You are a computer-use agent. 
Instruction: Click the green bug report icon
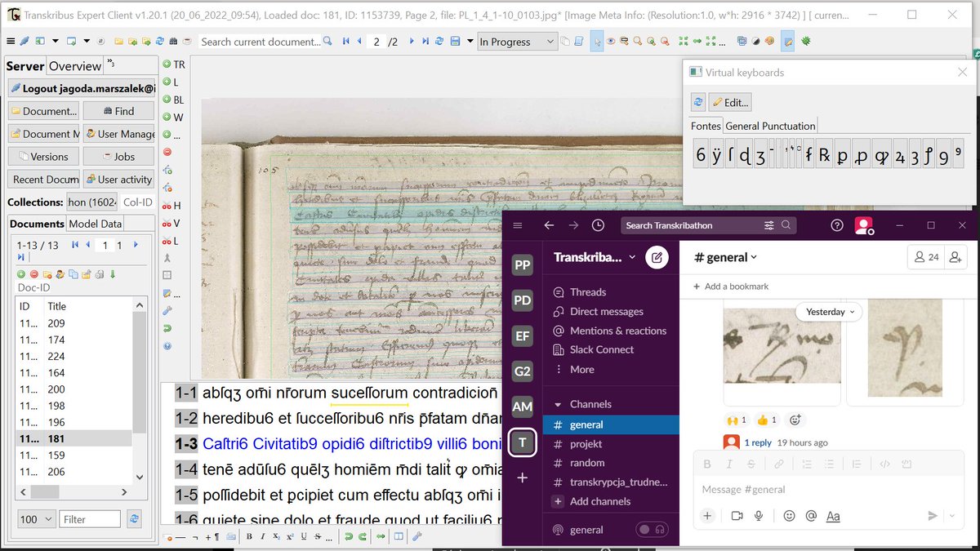805,41
